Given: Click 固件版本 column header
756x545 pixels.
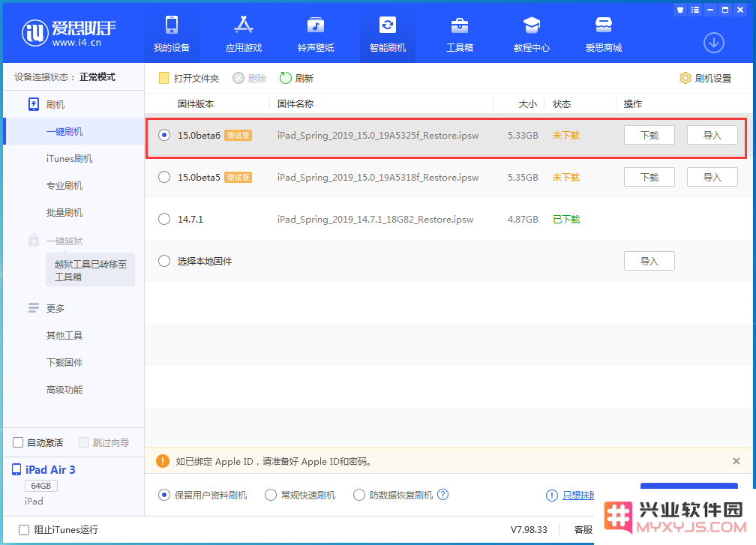Looking at the screenshot, I should (196, 104).
